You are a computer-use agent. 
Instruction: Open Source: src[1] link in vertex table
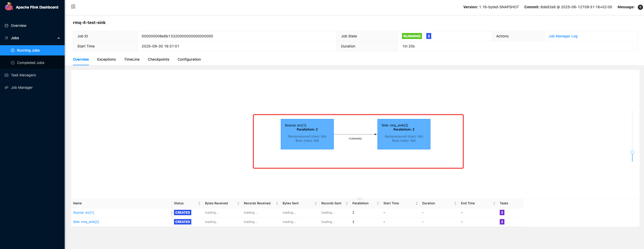[x=84, y=213]
